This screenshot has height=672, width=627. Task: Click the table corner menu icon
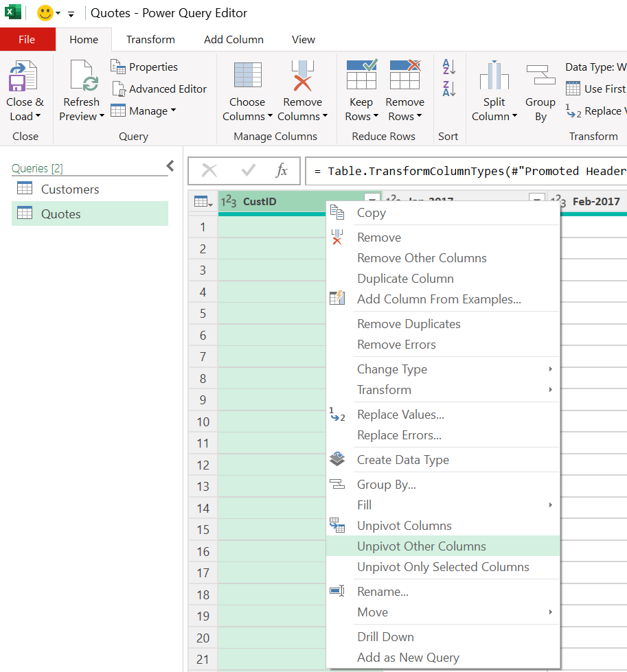[x=203, y=201]
